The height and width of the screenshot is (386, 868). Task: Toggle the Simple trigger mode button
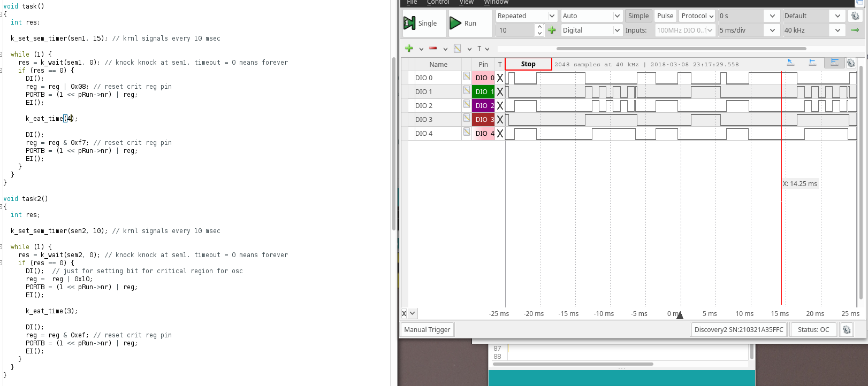[x=638, y=16]
